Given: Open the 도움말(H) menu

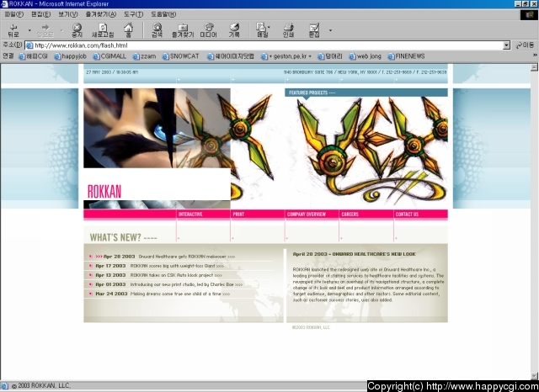Looking at the screenshot, I should click(x=163, y=14).
